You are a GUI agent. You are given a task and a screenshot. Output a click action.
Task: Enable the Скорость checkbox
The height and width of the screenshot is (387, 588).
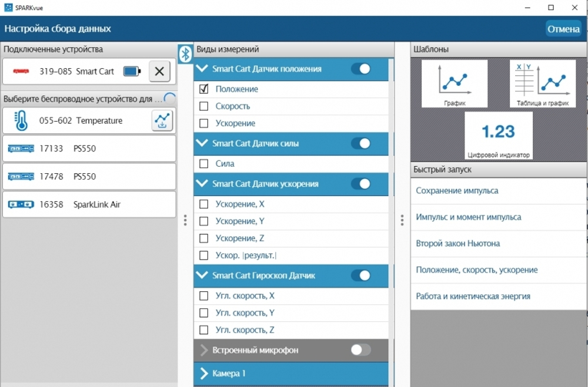(x=204, y=106)
